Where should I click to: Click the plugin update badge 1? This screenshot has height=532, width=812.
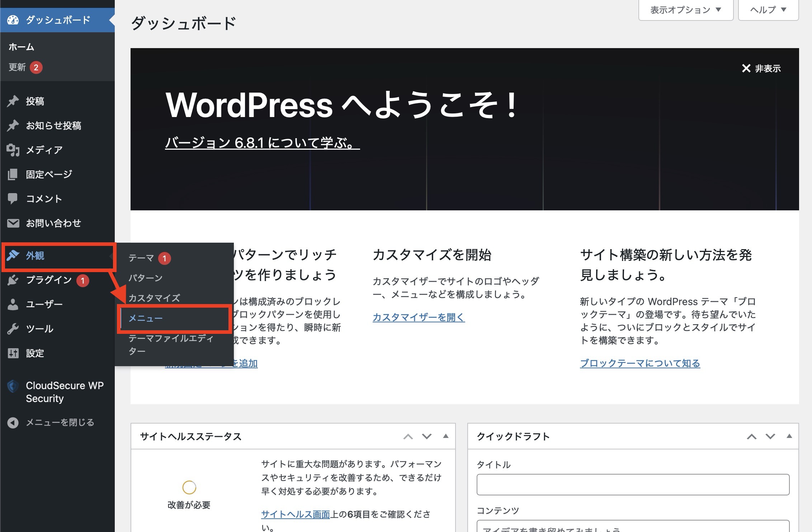click(x=82, y=280)
